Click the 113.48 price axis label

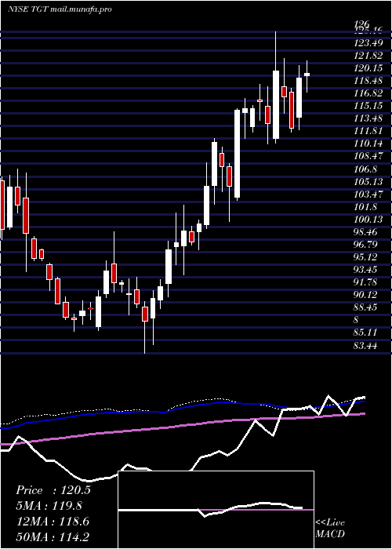pos(368,119)
